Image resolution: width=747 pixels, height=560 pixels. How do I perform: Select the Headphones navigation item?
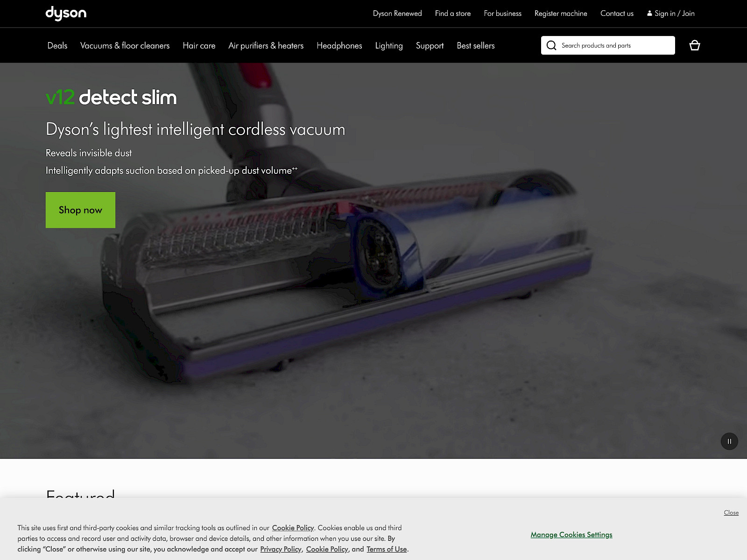pyautogui.click(x=339, y=45)
